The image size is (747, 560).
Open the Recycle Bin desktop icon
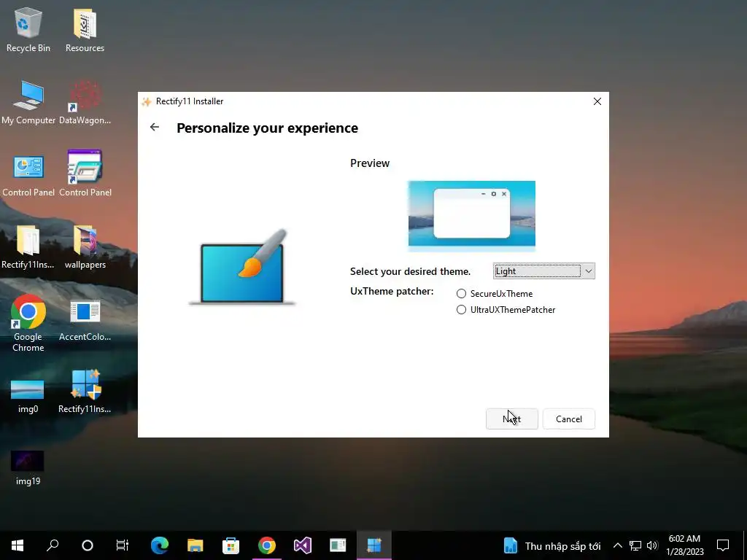(28, 29)
